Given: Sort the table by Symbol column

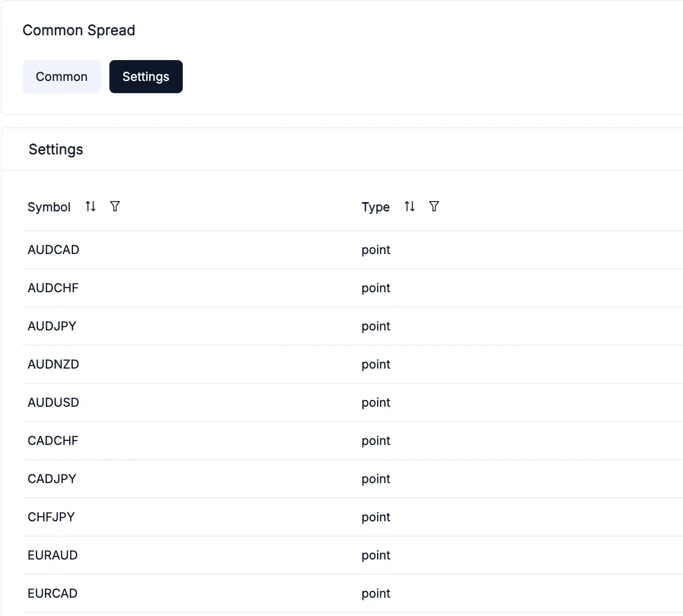Looking at the screenshot, I should pos(91,206).
